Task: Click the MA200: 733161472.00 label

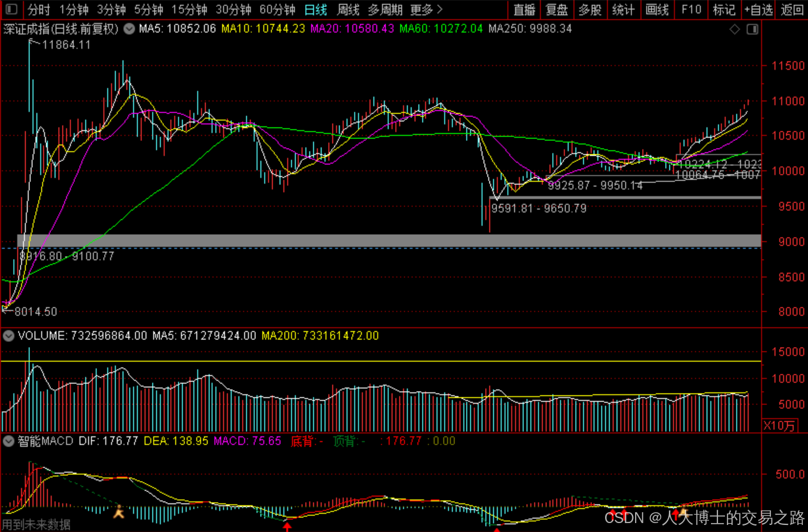Action: click(x=320, y=336)
